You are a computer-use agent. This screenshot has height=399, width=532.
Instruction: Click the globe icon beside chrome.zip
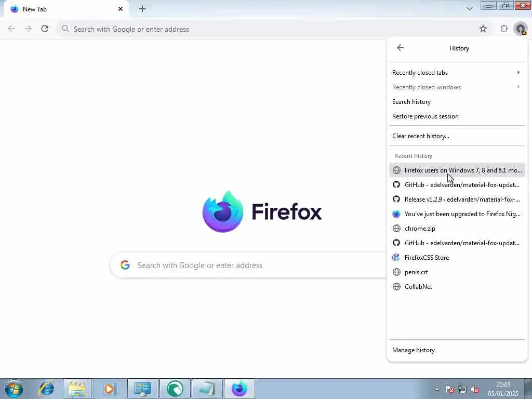(x=396, y=229)
